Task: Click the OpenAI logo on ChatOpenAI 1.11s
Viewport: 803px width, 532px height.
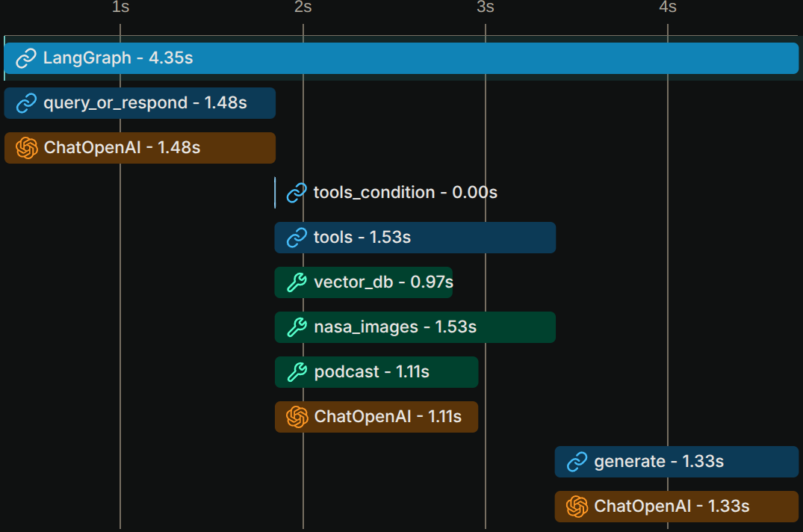Action: [x=297, y=417]
